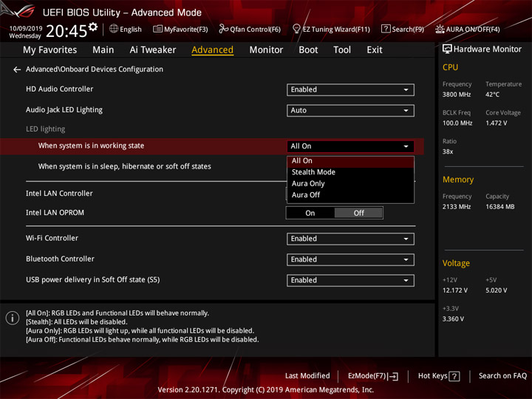This screenshot has width=532, height=399.
Task: Open the Tool tab
Action: pos(342,50)
